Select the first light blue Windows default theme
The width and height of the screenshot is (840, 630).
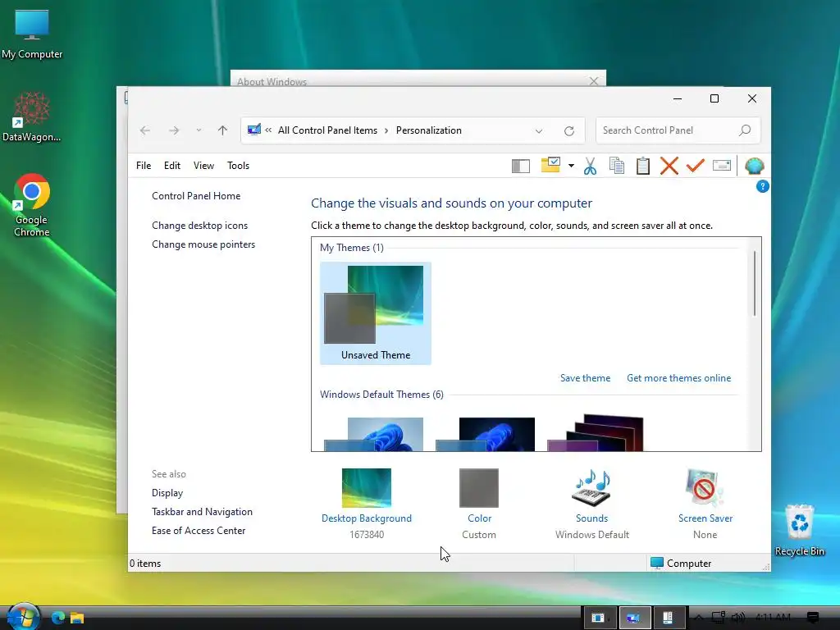coord(374,435)
